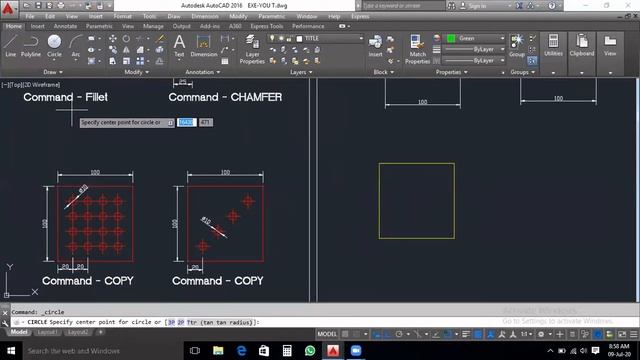Screen dimensions: 640x360
Task: Open the Green object color dropdown
Action: (x=502, y=38)
